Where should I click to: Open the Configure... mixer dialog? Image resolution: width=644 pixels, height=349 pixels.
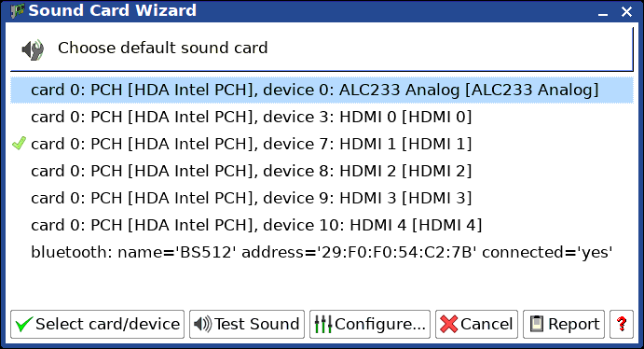370,325
